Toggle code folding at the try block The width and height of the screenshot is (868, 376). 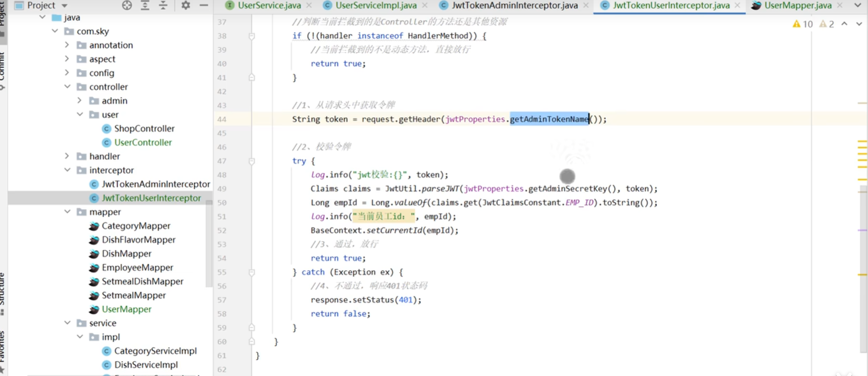click(252, 161)
